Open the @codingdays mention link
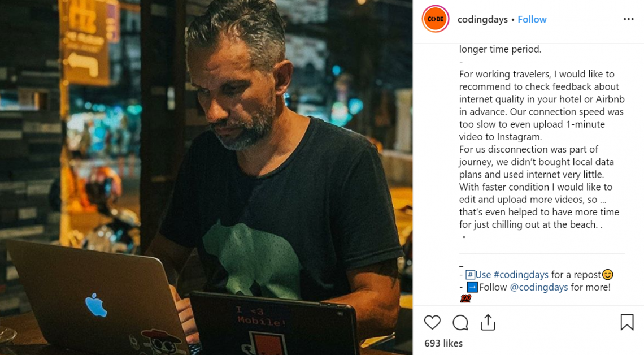The width and height of the screenshot is (644, 355). [539, 287]
